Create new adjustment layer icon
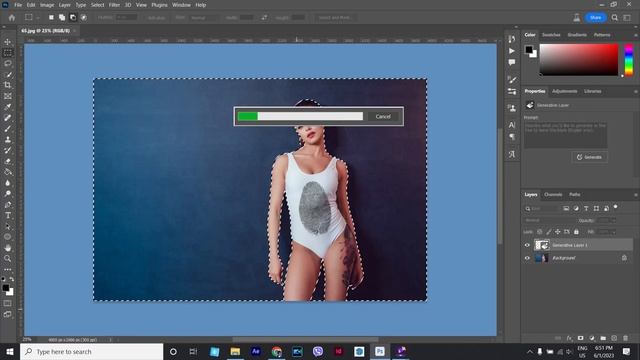640x360 pixels. [592, 338]
